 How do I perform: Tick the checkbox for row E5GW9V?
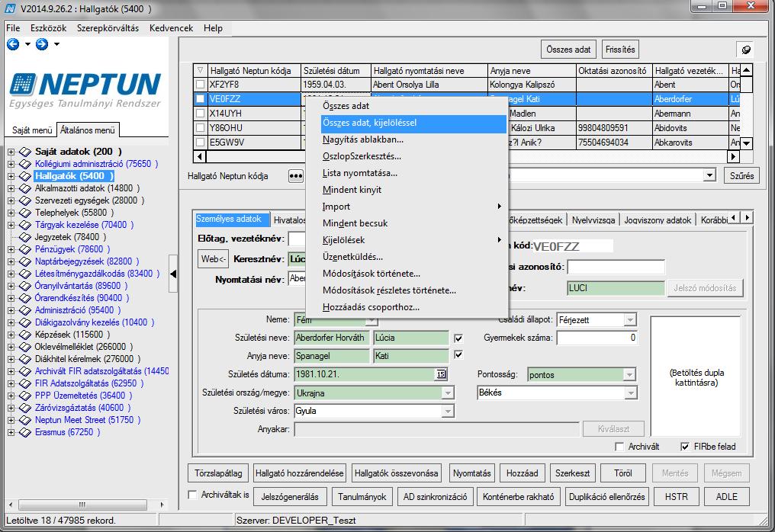(x=200, y=143)
